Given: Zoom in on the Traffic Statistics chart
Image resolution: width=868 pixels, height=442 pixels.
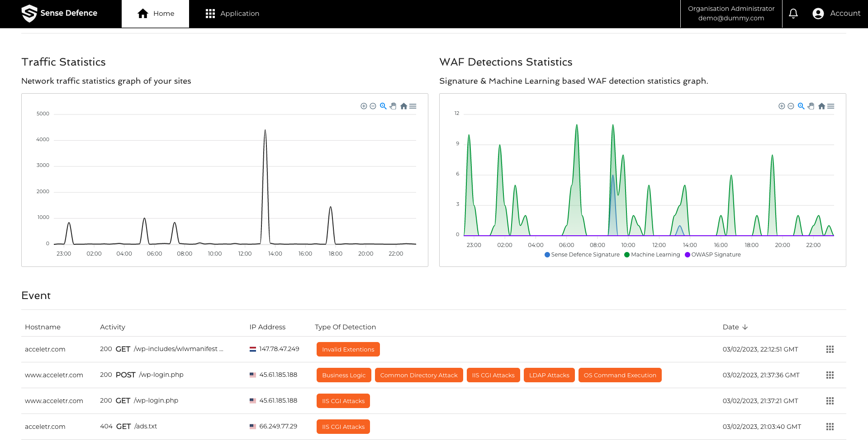Looking at the screenshot, I should coord(364,106).
